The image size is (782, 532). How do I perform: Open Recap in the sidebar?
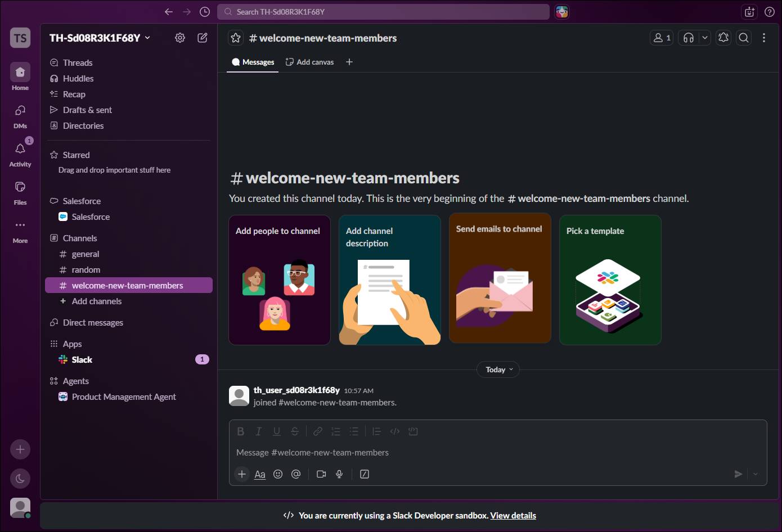click(x=129, y=94)
